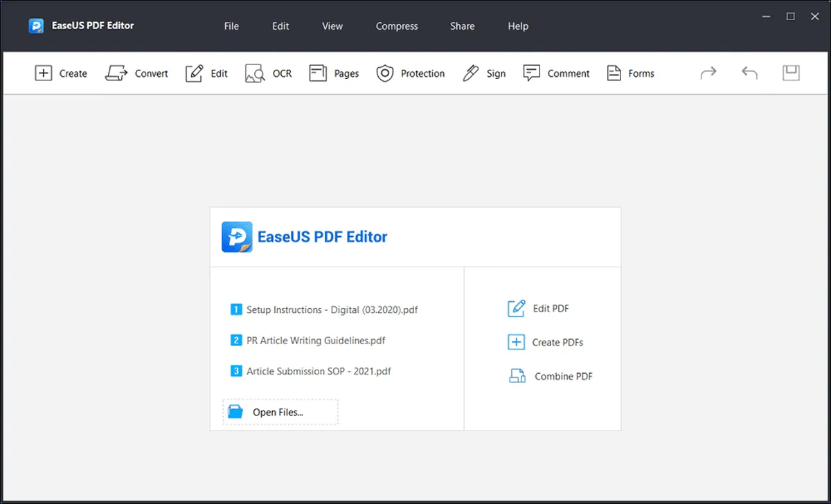Click the Create toolbar label
Viewport: 831px width, 504px height.
pyautogui.click(x=73, y=73)
